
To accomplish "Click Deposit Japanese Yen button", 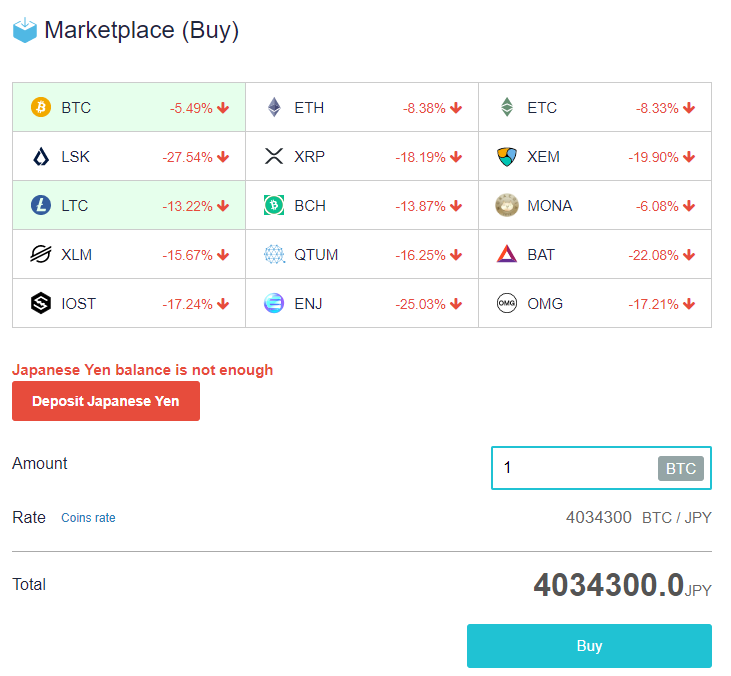I will tap(106, 401).
